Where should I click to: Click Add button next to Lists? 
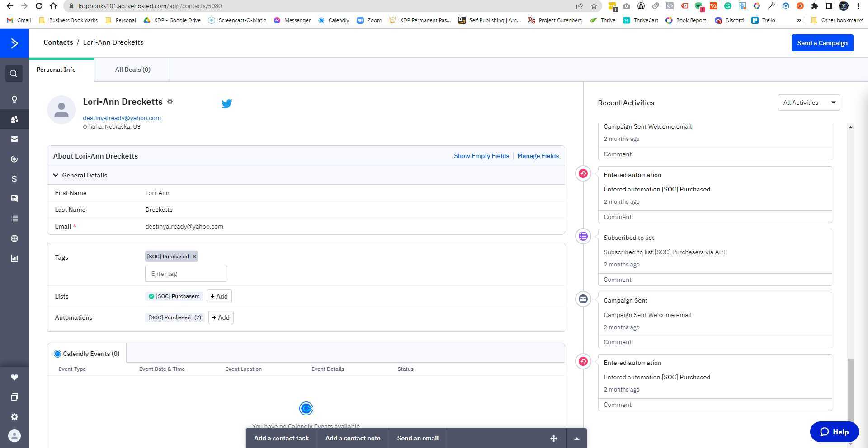[x=219, y=296]
